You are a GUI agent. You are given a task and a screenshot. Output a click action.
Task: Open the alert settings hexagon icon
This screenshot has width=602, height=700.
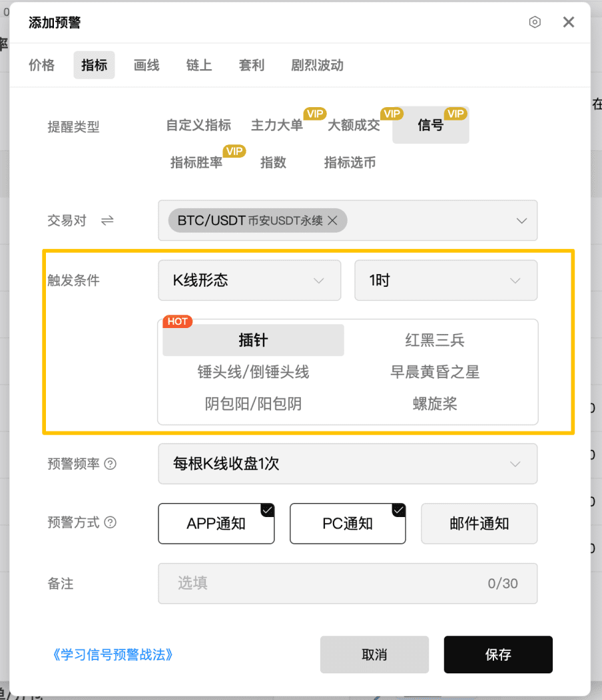click(535, 22)
